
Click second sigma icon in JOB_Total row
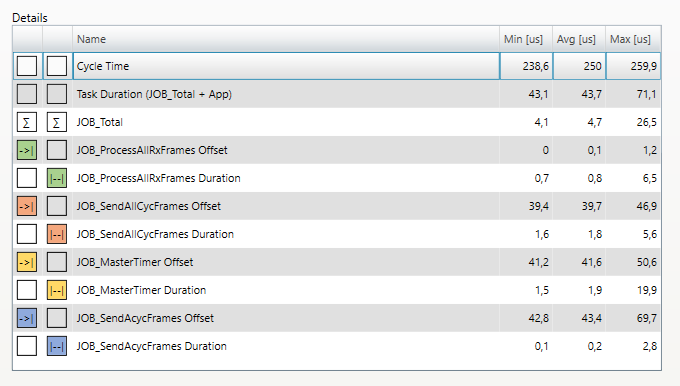point(57,122)
